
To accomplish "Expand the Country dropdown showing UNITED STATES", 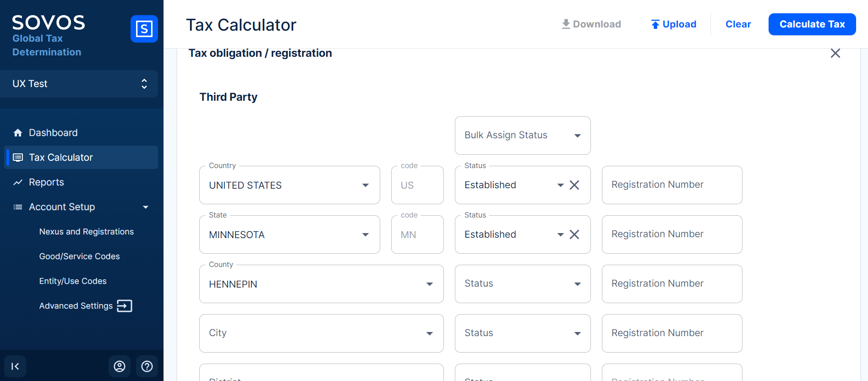I will point(289,185).
